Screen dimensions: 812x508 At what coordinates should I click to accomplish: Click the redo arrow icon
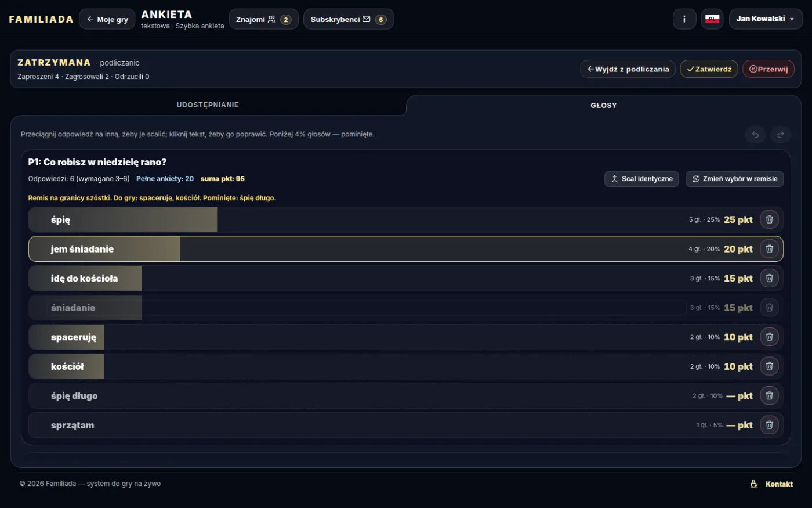point(781,135)
